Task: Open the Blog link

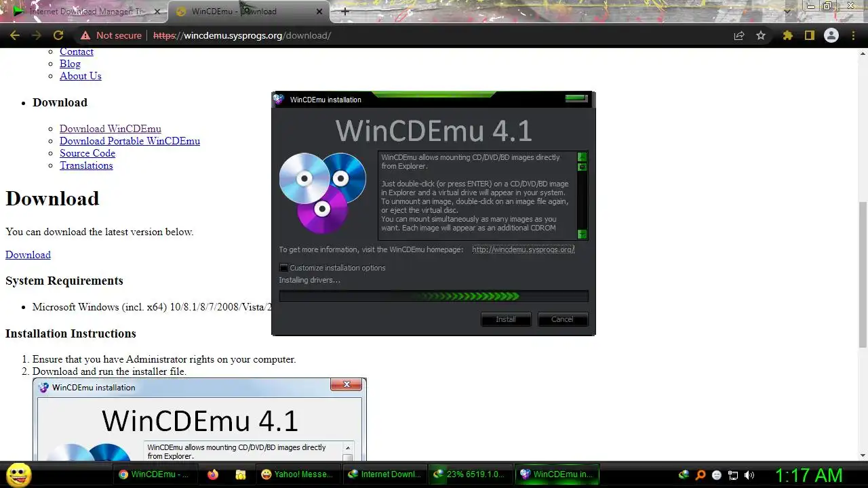Action: point(70,64)
